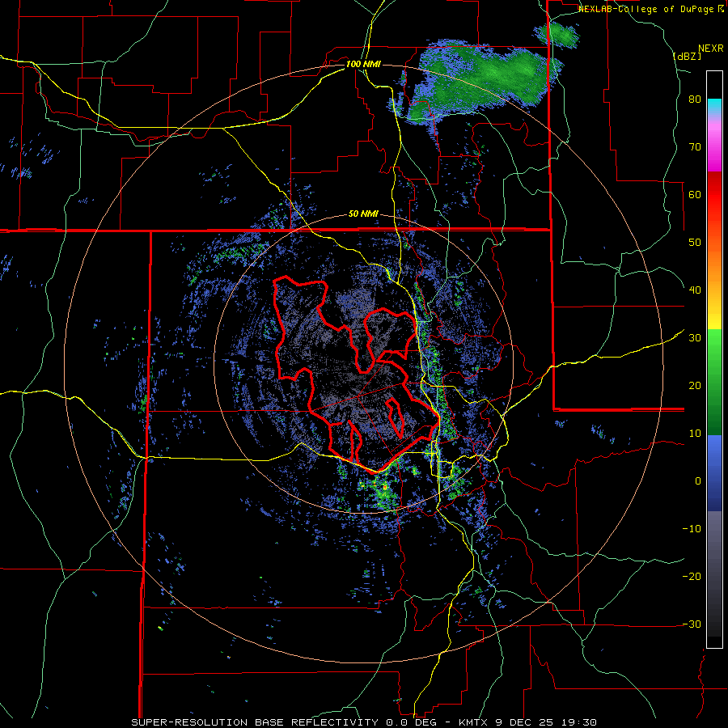The image size is (728, 728).
Task: Click the 10 value on the dBZ scale
Action: 695,434
